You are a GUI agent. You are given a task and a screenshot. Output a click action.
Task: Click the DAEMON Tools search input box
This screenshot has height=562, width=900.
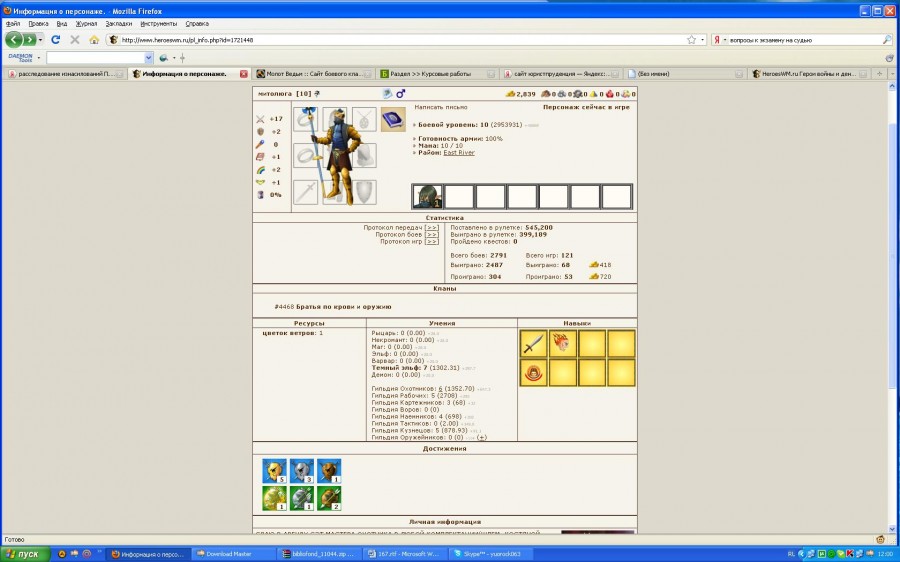coord(95,57)
